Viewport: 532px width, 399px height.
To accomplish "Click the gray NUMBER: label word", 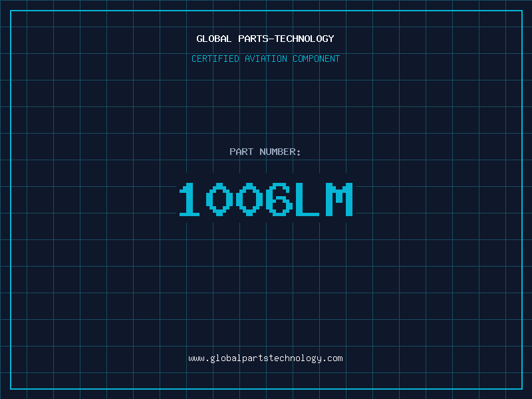I will (280, 152).
